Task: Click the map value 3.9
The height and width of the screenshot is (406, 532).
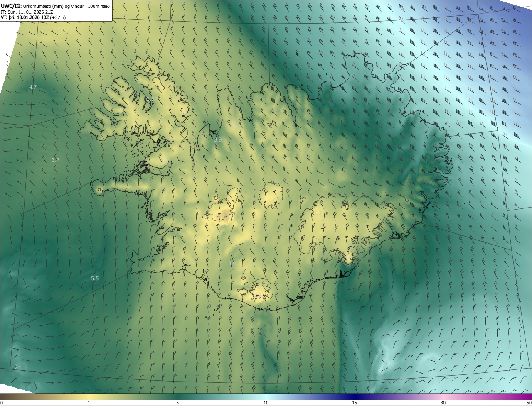Action: point(218,140)
